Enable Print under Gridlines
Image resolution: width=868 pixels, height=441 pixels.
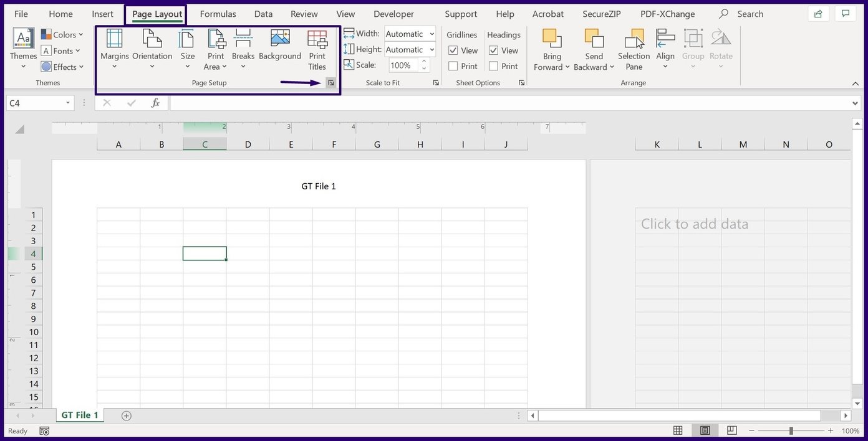453,66
